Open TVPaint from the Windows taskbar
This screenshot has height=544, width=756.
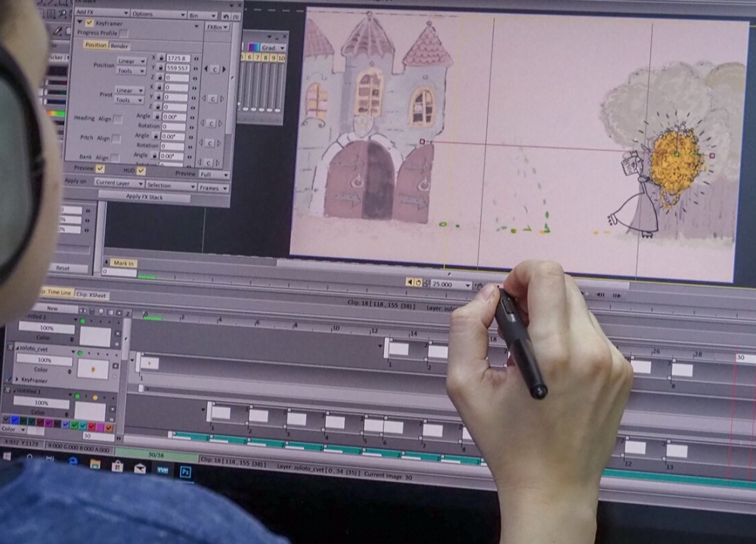[163, 470]
